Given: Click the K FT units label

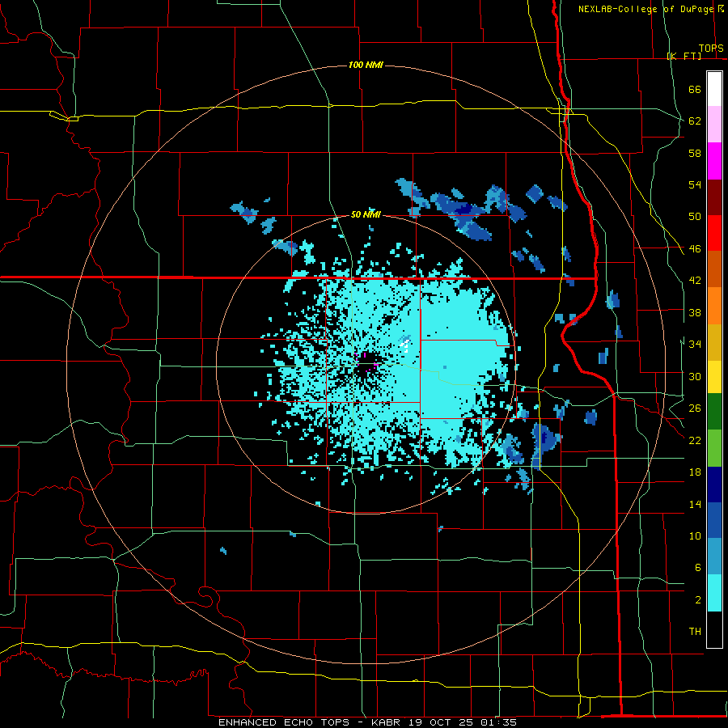Looking at the screenshot, I should point(684,56).
